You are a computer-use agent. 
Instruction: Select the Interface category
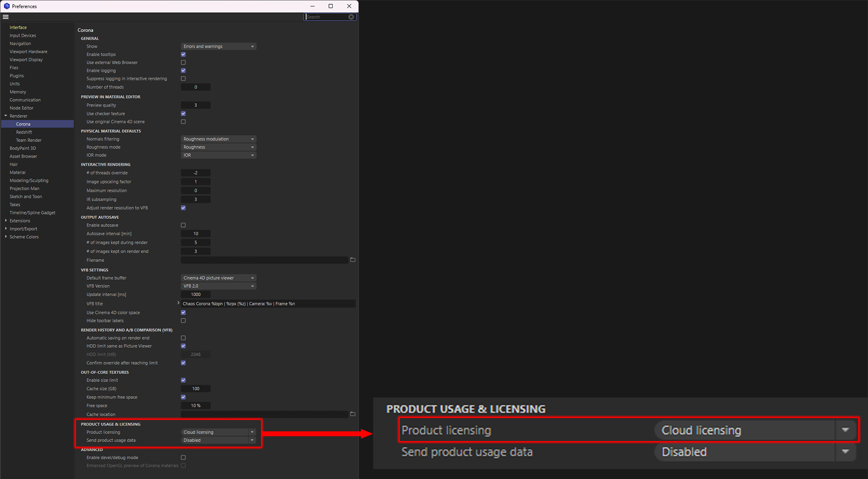coord(18,27)
